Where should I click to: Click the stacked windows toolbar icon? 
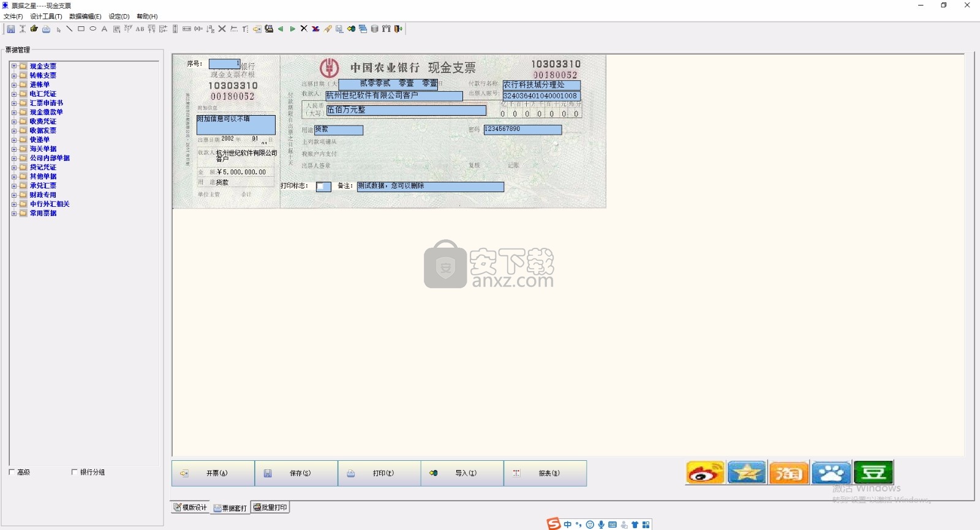click(x=363, y=29)
